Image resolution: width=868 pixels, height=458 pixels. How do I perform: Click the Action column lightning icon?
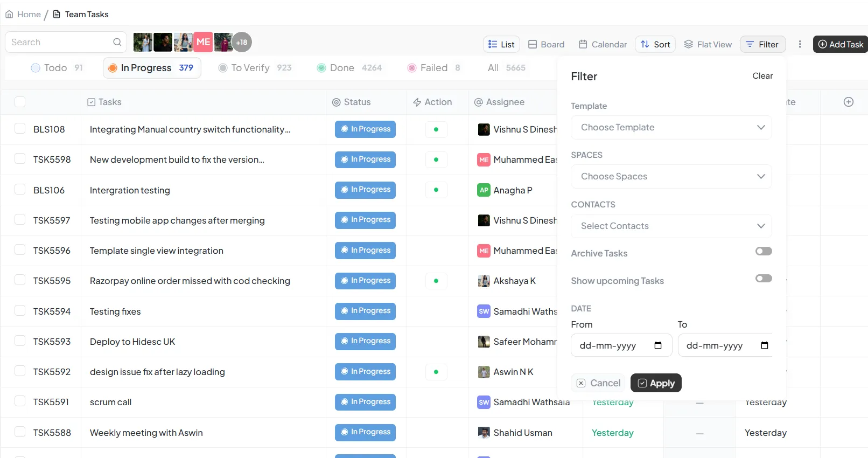coord(417,102)
